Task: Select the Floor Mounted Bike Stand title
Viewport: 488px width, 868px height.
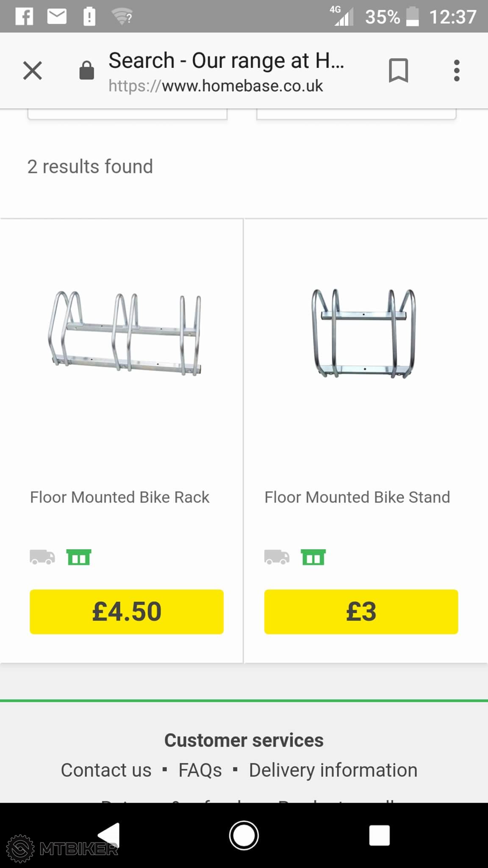Action: tap(357, 497)
